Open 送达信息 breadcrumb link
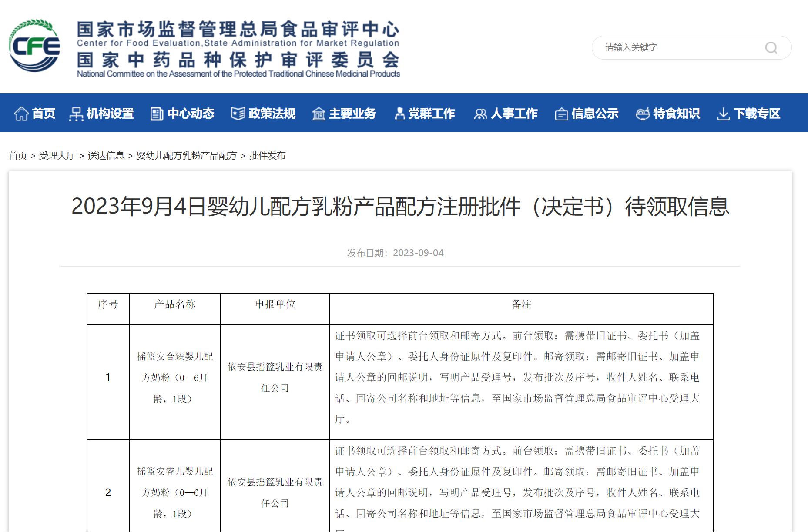Viewport: 808px width, 532px height. [106, 156]
